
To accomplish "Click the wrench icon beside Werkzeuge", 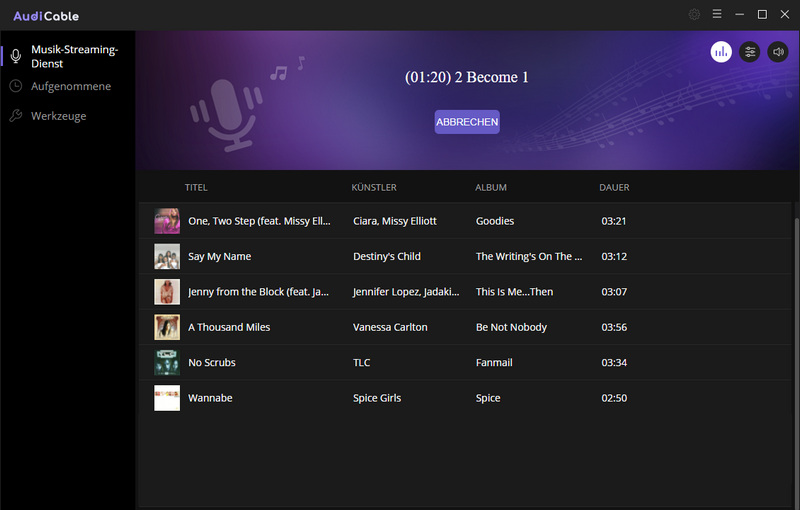I will pyautogui.click(x=16, y=116).
